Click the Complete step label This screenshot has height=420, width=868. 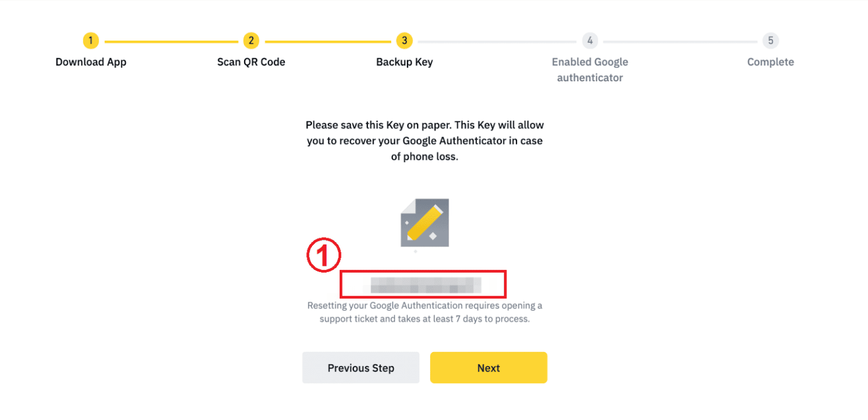point(770,62)
